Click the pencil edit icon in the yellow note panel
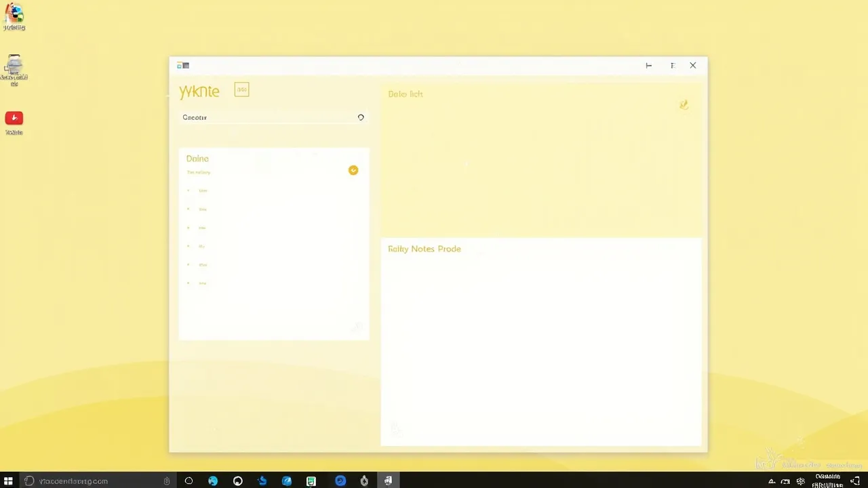Image resolution: width=868 pixels, height=488 pixels. tap(684, 104)
